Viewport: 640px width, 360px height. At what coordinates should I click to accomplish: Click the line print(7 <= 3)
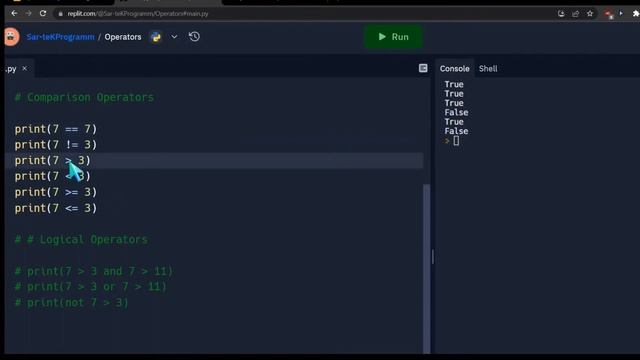tap(56, 208)
